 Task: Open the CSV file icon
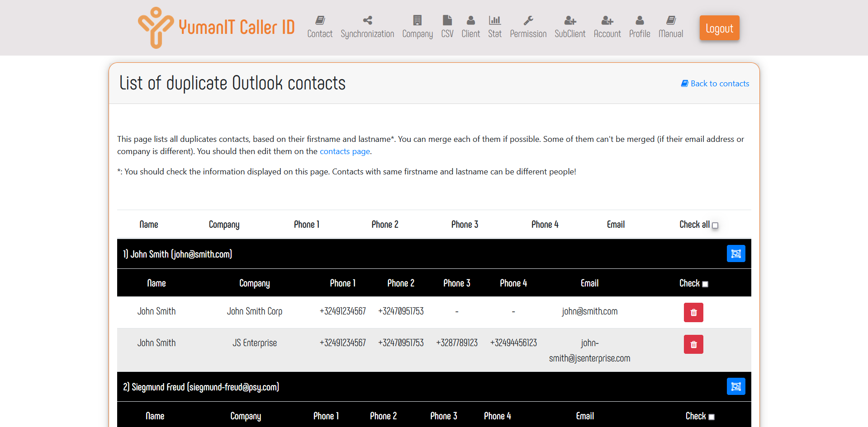447,20
